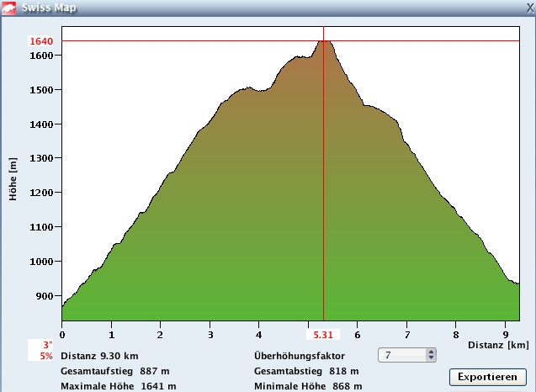Click the stepper arrows of the Überhöhungsfaktor box
Image resolution: width=536 pixels, height=392 pixels.
432,355
